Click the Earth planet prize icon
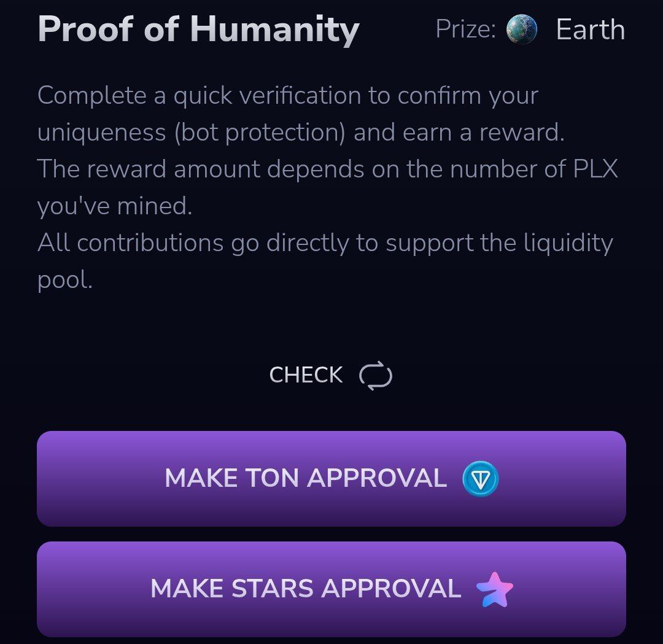663x644 pixels. pyautogui.click(x=521, y=29)
